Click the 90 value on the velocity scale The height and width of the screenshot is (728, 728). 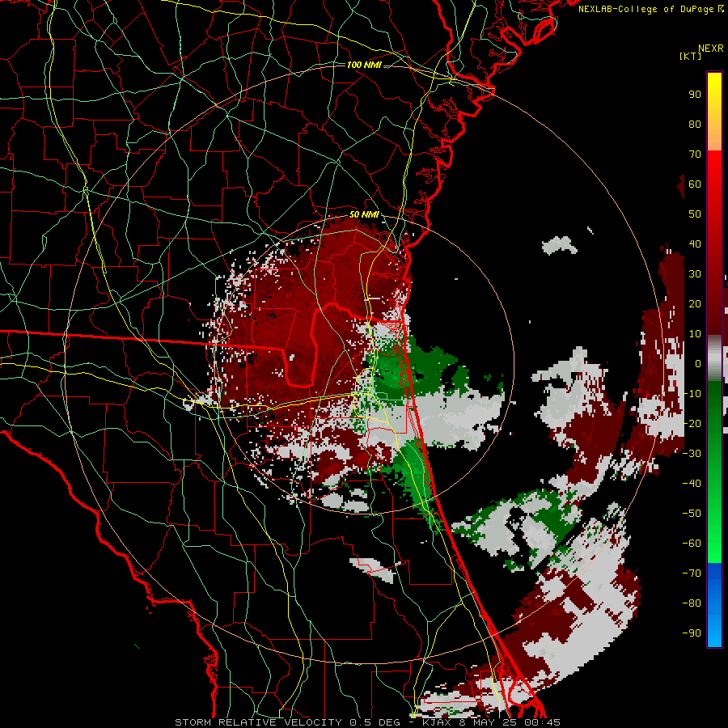click(x=695, y=95)
